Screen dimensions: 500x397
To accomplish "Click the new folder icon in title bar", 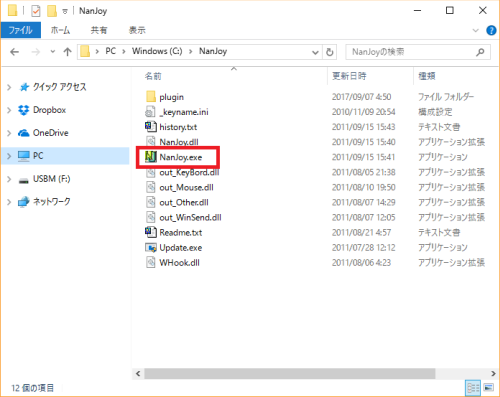I will (x=52, y=11).
